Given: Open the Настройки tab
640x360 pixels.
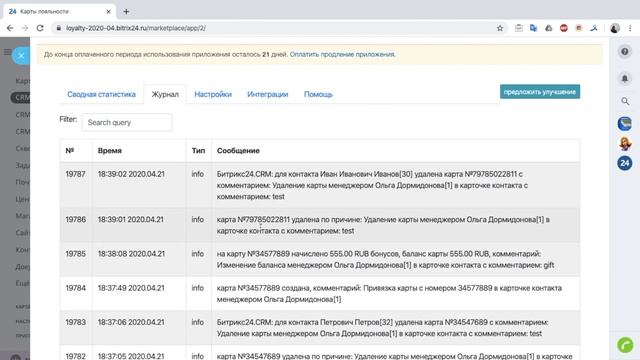Looking at the screenshot, I should tap(213, 94).
